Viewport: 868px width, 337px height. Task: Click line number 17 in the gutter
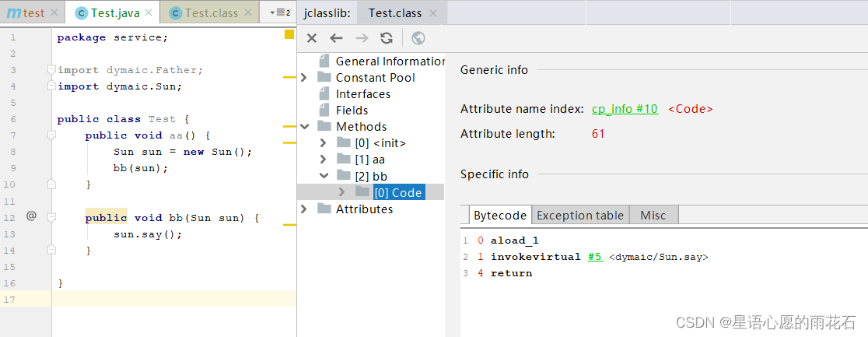coord(9,300)
